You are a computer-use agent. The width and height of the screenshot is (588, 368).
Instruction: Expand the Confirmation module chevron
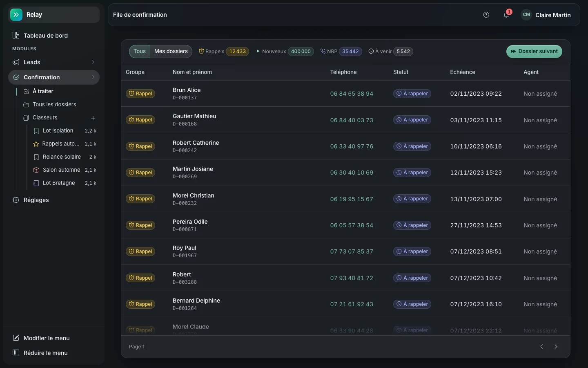93,77
